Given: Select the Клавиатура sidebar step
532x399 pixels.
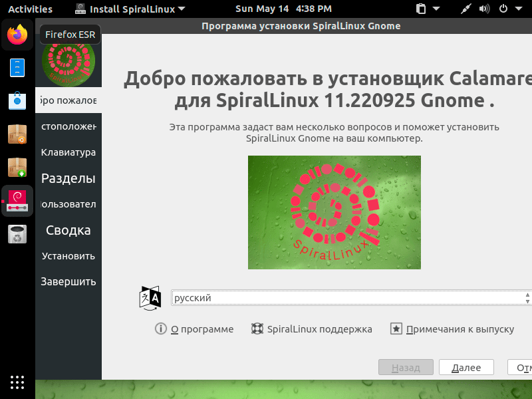Looking at the screenshot, I should 68,152.
